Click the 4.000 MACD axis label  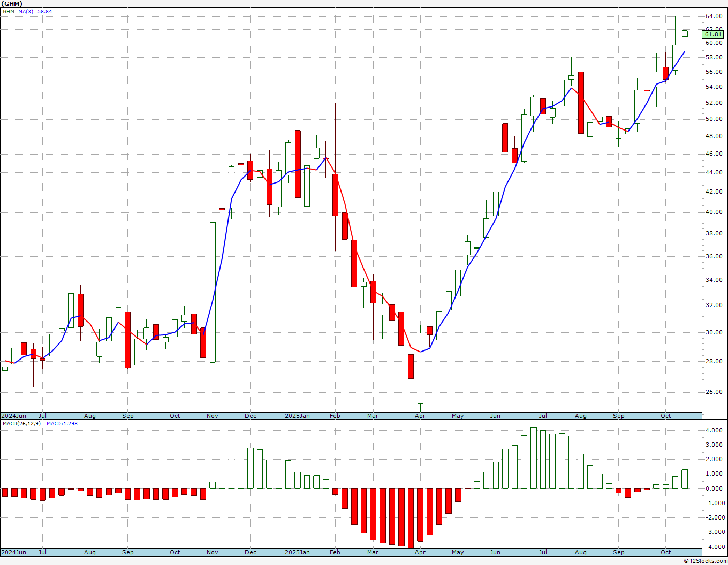tap(715, 430)
